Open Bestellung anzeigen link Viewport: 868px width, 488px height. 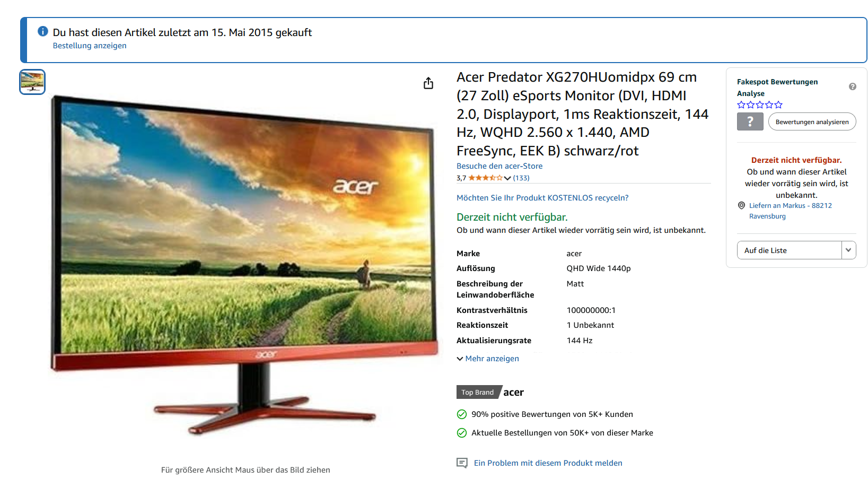(x=90, y=46)
